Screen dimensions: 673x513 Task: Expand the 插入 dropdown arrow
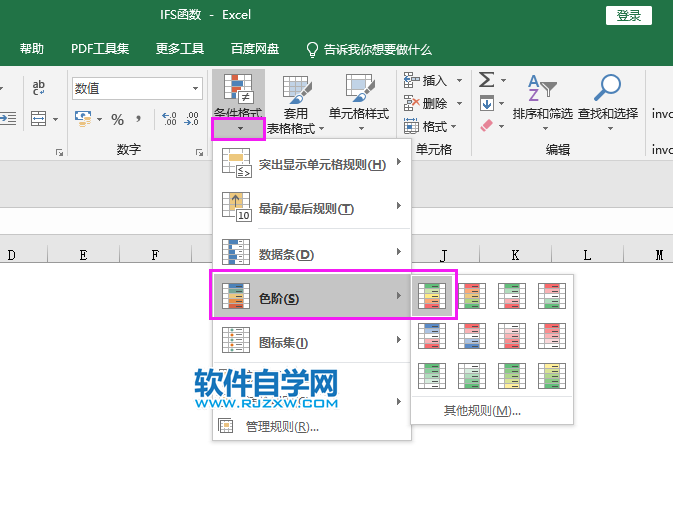459,80
